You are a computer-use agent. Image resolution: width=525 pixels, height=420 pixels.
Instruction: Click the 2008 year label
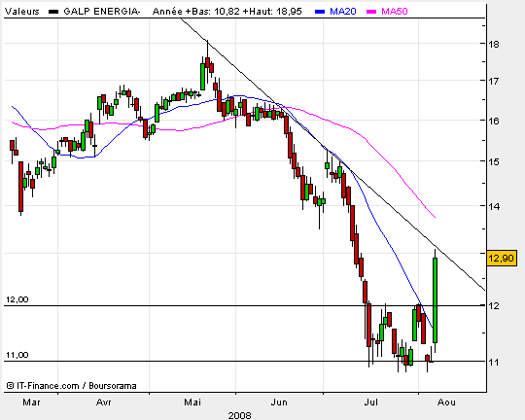click(239, 416)
